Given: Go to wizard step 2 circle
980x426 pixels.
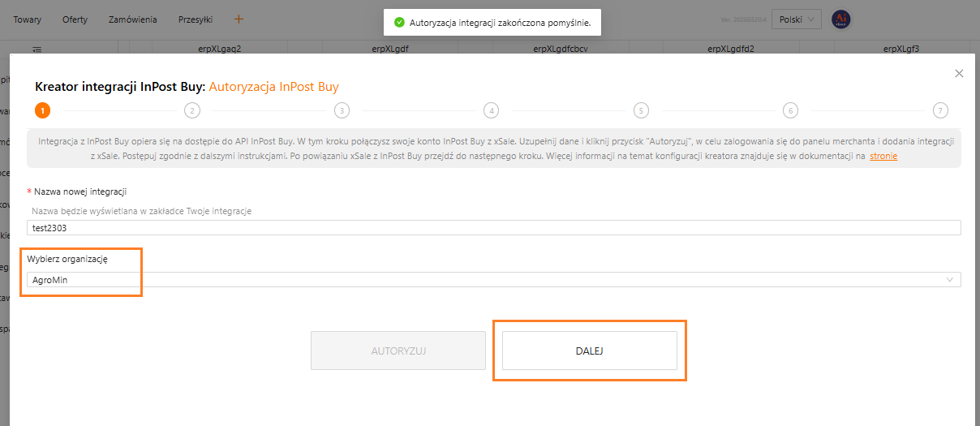Looking at the screenshot, I should [192, 110].
